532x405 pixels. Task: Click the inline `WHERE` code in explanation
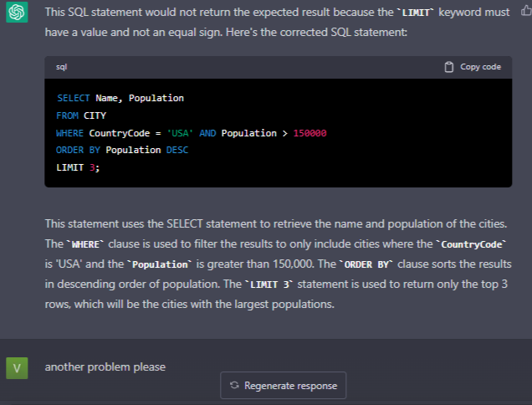coord(85,244)
